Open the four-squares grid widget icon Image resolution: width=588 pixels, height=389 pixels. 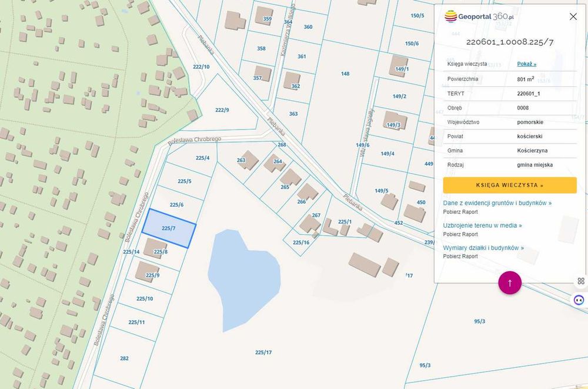[581, 281]
